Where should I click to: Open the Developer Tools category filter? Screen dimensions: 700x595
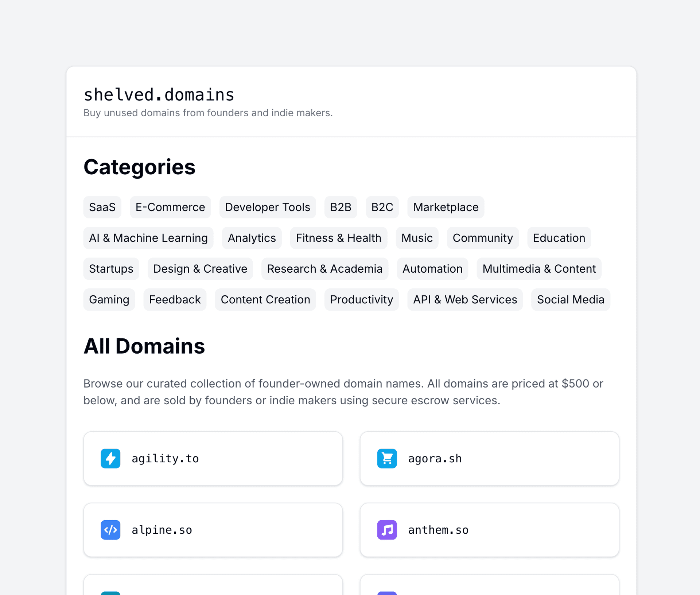point(267,207)
